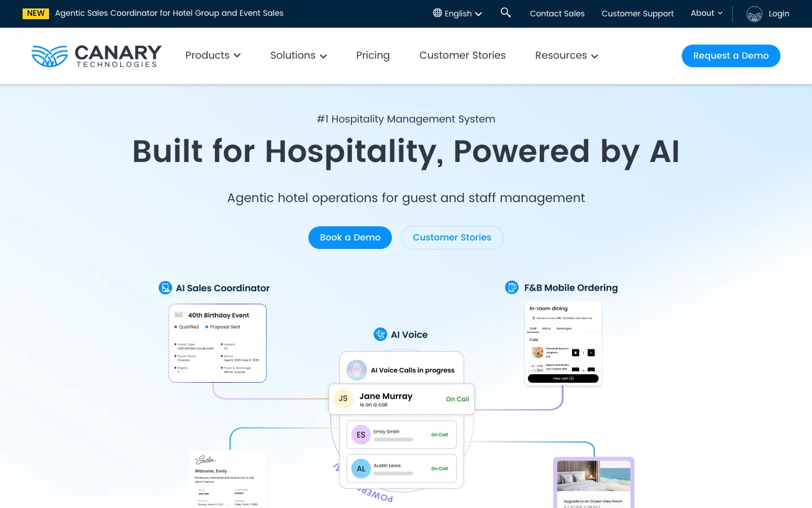This screenshot has height=508, width=812.
Task: Click the AI Voice label
Action: [x=409, y=334]
